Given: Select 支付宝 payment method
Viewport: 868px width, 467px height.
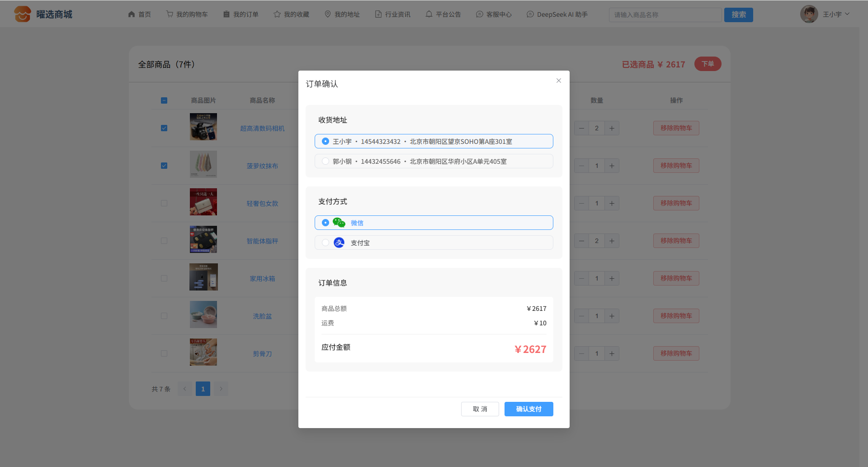Looking at the screenshot, I should [x=325, y=243].
